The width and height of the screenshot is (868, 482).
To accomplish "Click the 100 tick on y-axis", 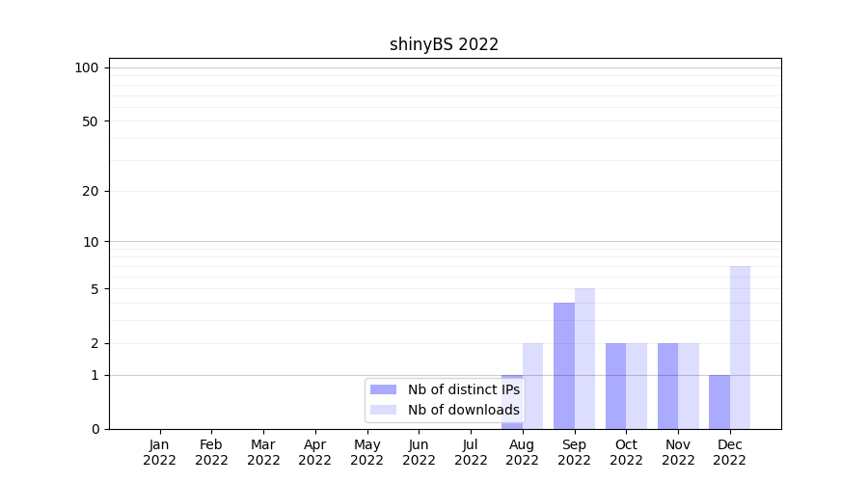I will point(87,67).
